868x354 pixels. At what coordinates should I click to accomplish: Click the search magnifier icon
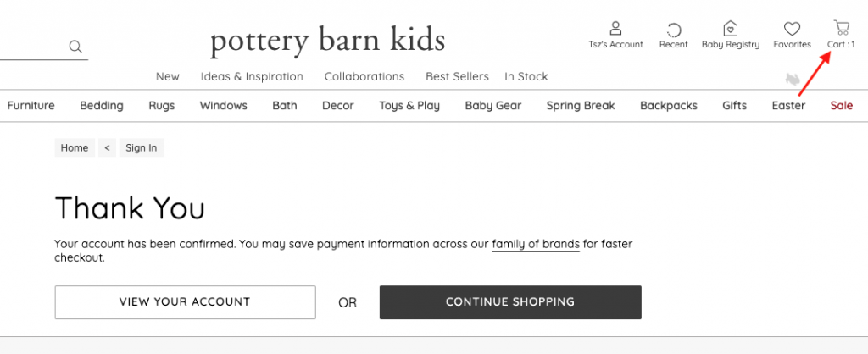pos(75,47)
